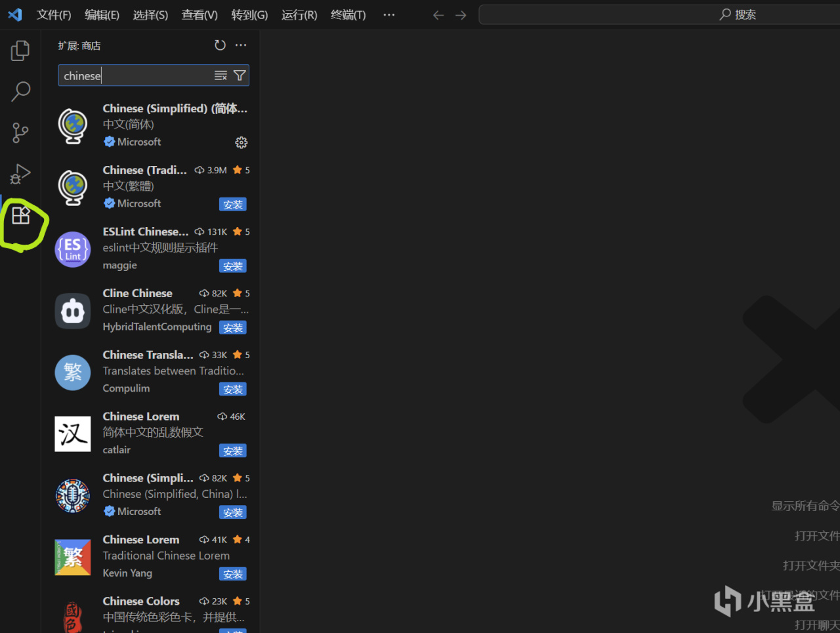Click the 汉 icon of Chinese Lorem

73,434
